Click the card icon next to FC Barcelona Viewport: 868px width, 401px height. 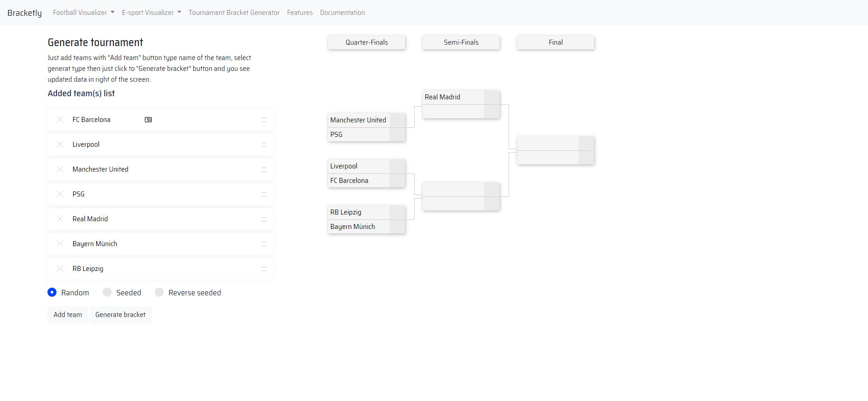148,120
